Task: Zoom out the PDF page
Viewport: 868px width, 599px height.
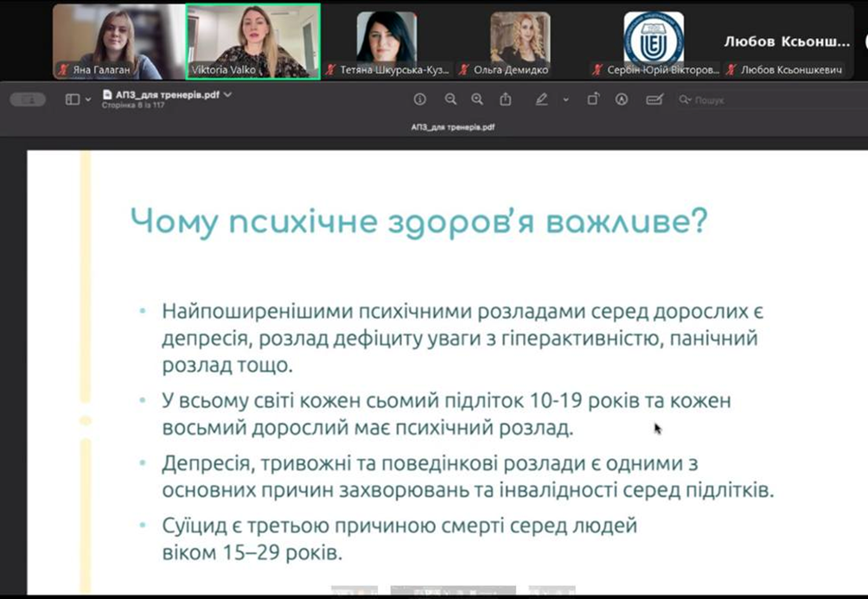Action: point(450,99)
